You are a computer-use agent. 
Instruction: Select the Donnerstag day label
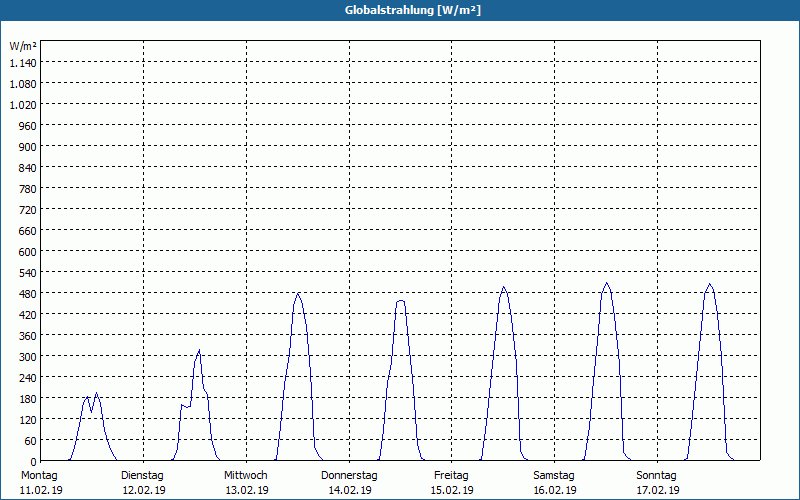[349, 476]
